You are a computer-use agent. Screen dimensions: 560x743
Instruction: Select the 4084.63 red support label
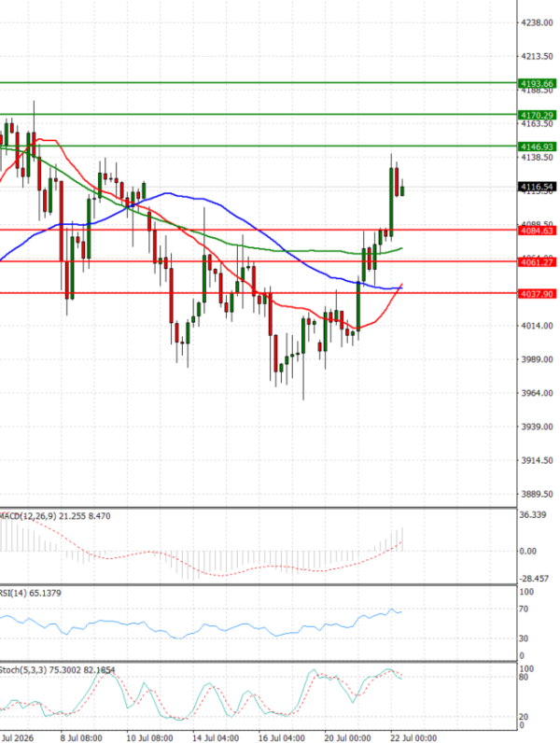click(x=538, y=231)
